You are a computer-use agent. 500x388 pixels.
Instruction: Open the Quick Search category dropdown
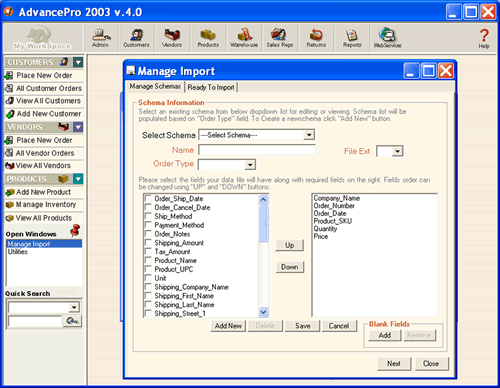pos(74,307)
